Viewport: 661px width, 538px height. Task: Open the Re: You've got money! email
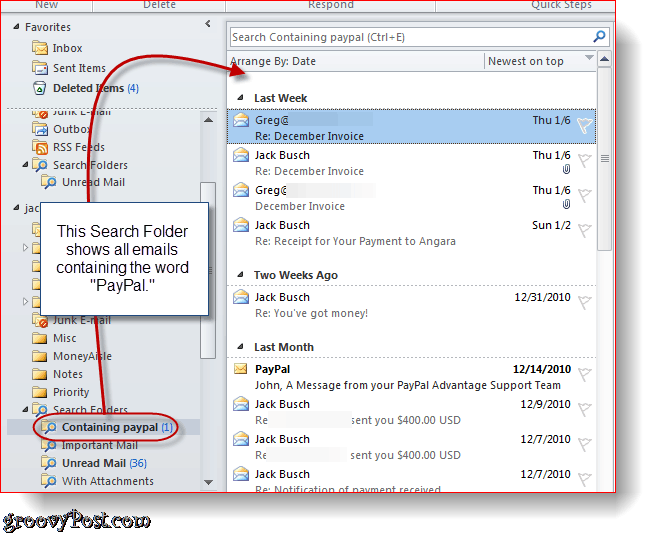[x=411, y=305]
